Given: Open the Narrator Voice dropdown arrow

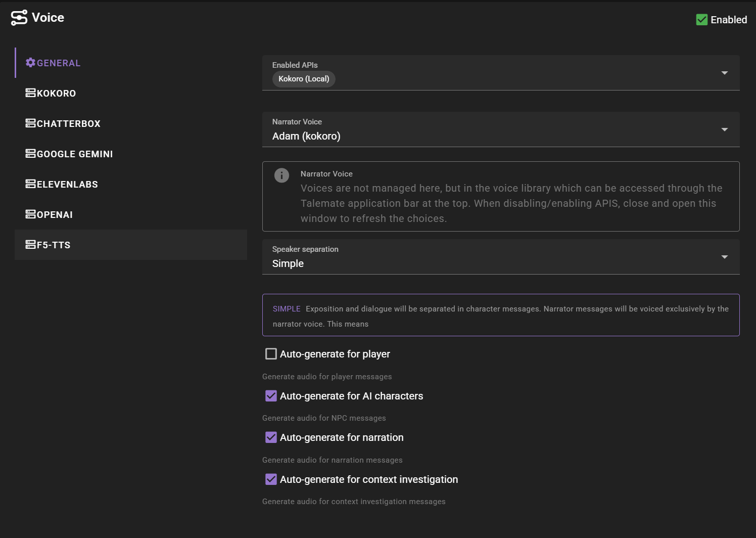Looking at the screenshot, I should point(724,129).
